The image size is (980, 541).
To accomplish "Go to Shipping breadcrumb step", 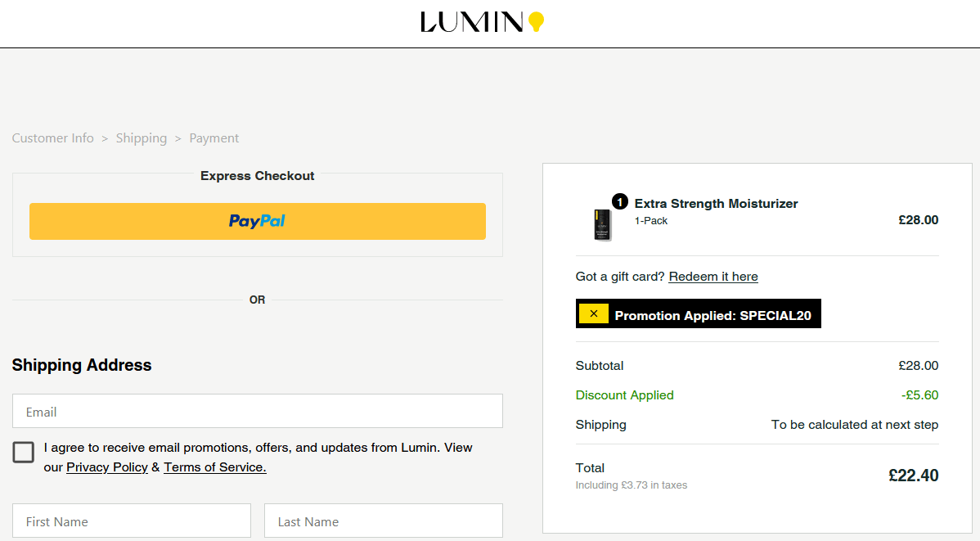I will tap(142, 138).
